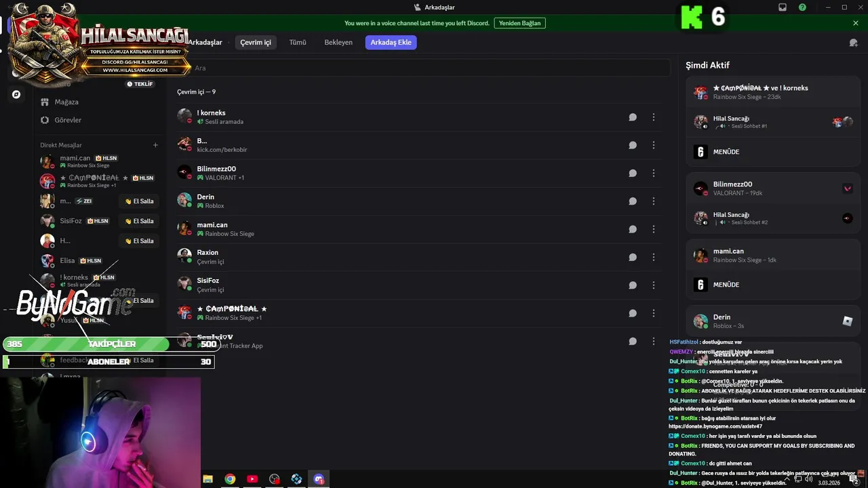Click VALORANT game icon in Bilinmezz00 card
This screenshot has height=488, width=868.
point(847,188)
